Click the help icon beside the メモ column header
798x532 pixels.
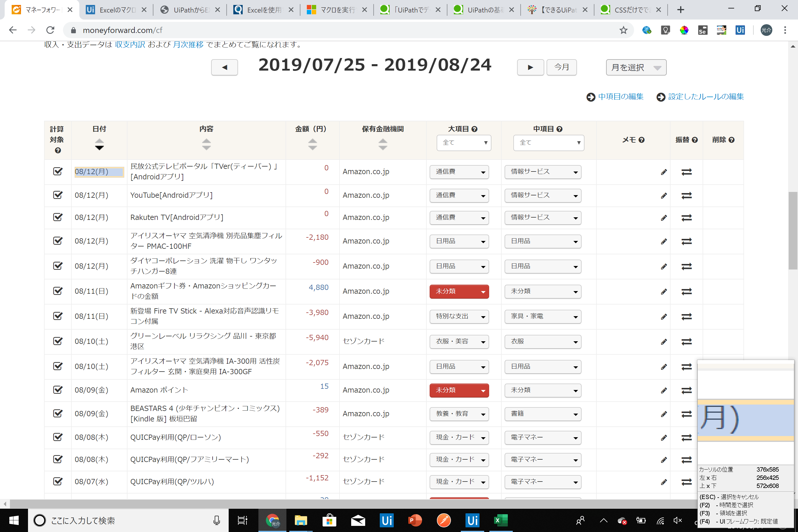(642, 139)
